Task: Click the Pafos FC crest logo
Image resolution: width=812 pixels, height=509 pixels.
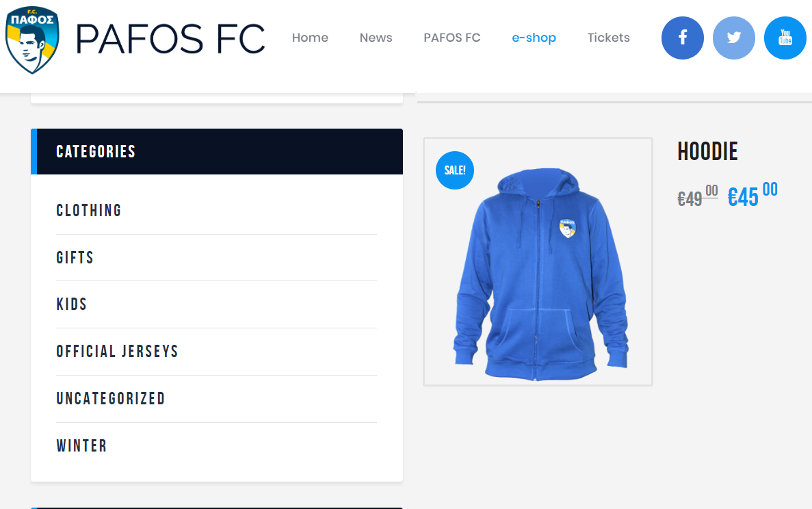Action: [x=32, y=39]
